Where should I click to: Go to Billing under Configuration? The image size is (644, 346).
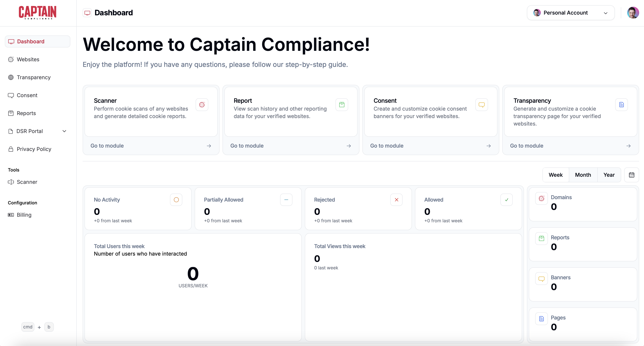point(24,215)
